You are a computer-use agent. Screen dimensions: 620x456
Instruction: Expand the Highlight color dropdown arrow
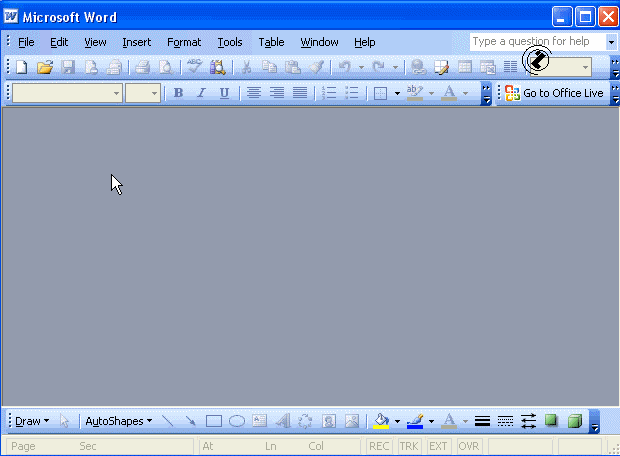(x=431, y=93)
